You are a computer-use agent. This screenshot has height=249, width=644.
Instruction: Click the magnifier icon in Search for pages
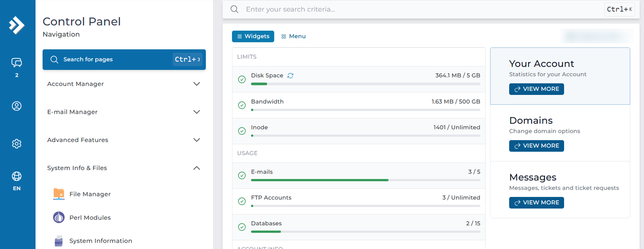54,60
